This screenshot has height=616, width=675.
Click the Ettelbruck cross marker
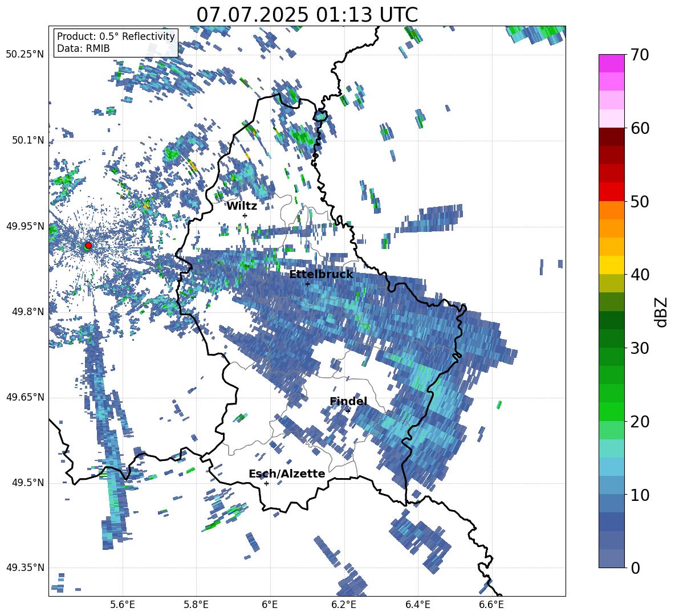coord(307,284)
